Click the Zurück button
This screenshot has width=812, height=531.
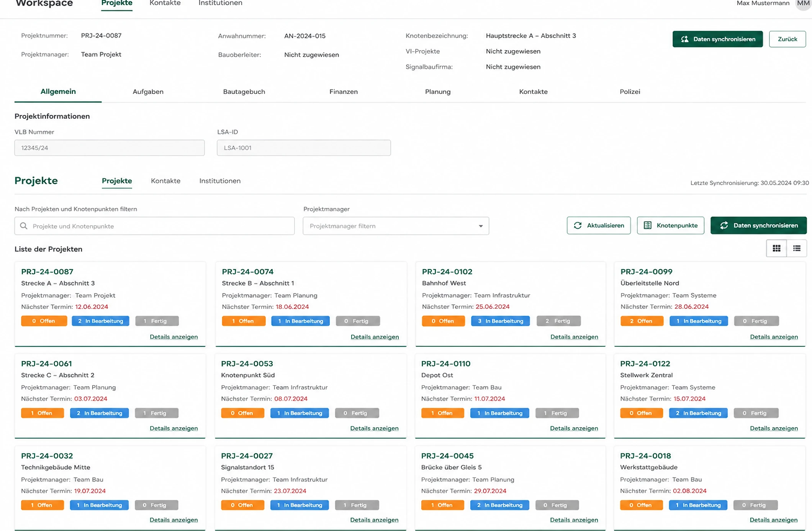787,39
